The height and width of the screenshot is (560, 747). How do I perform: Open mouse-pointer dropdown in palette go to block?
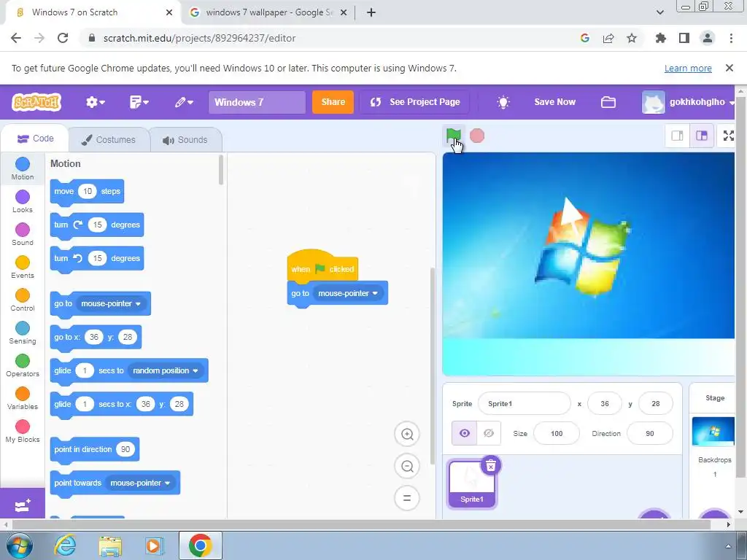click(x=111, y=303)
